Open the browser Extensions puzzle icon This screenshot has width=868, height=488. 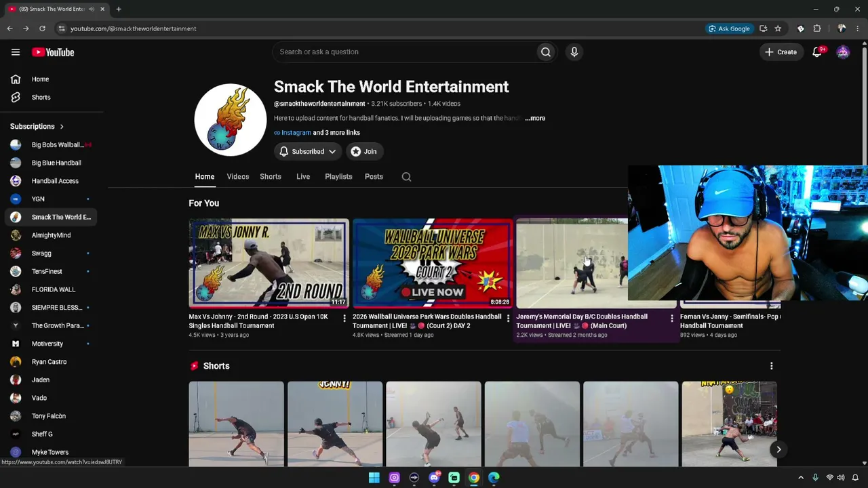[817, 28]
